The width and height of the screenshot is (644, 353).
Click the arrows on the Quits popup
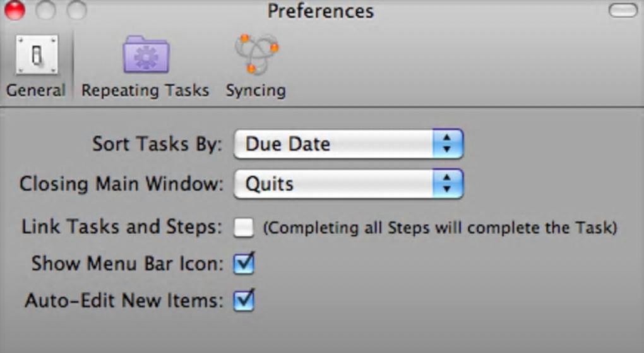(448, 184)
